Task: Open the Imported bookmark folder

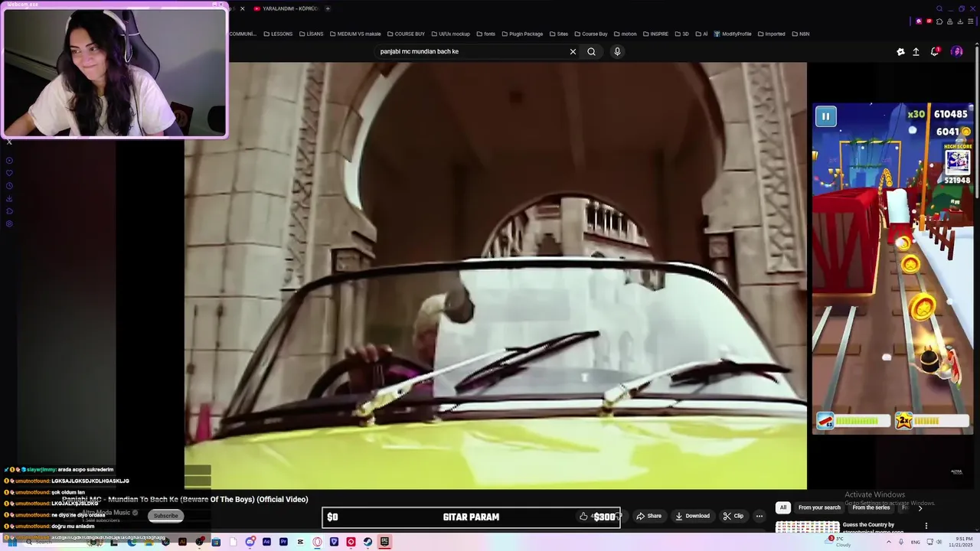Action: [771, 34]
